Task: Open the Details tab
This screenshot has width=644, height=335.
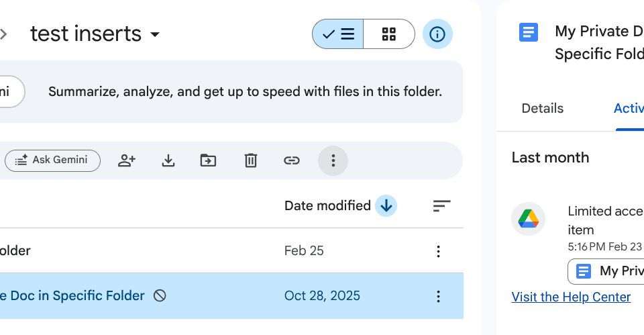Action: [542, 108]
